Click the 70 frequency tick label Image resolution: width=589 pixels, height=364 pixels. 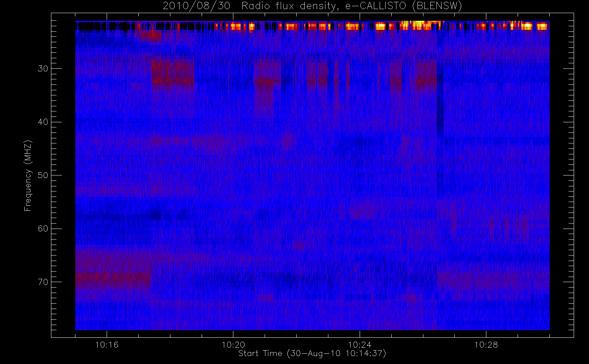(43, 282)
